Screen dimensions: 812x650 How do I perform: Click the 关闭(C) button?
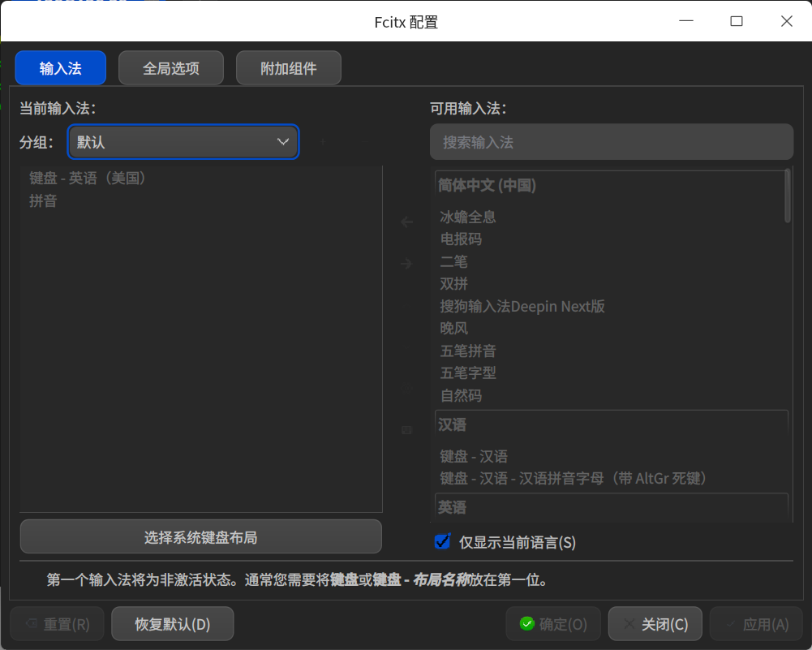click(655, 624)
